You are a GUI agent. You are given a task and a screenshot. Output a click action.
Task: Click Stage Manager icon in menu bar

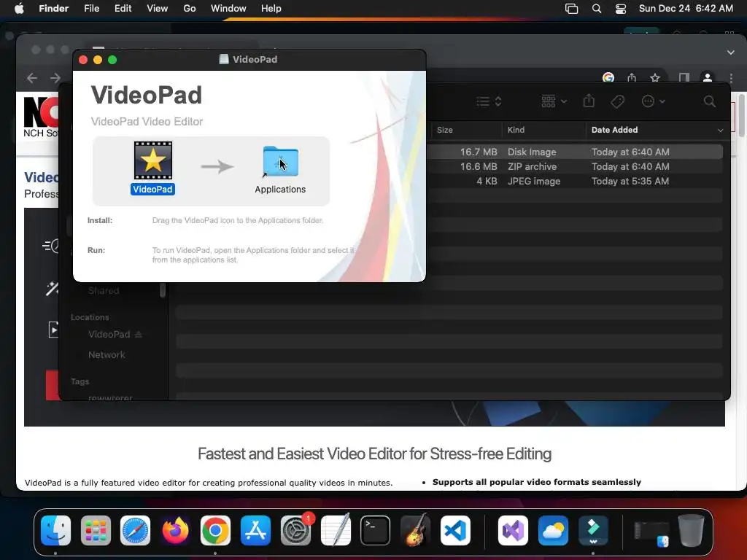tap(571, 9)
